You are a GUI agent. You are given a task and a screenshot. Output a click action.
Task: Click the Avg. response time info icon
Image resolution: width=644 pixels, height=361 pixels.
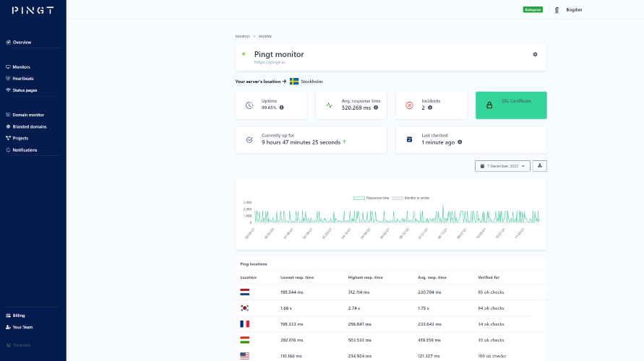point(376,108)
